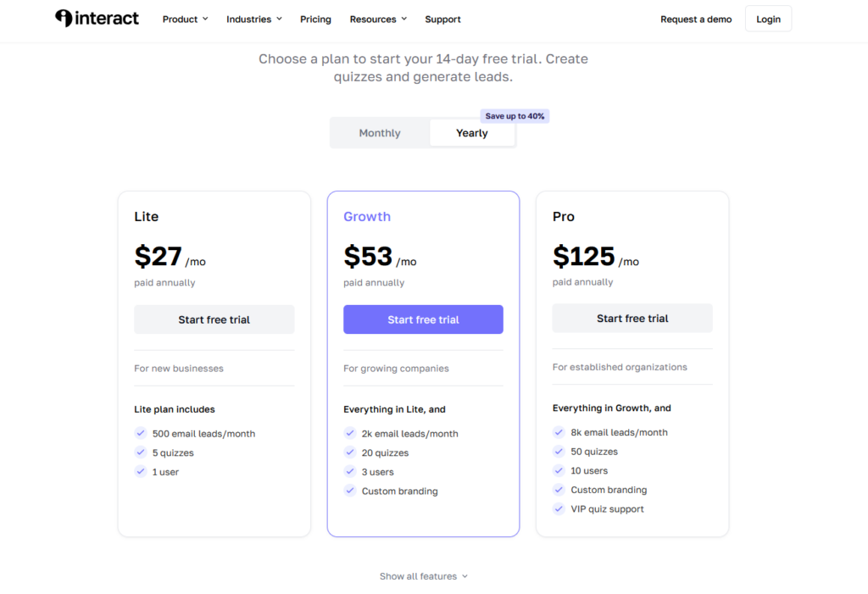Expand Show all features
The image size is (868, 594).
point(423,576)
